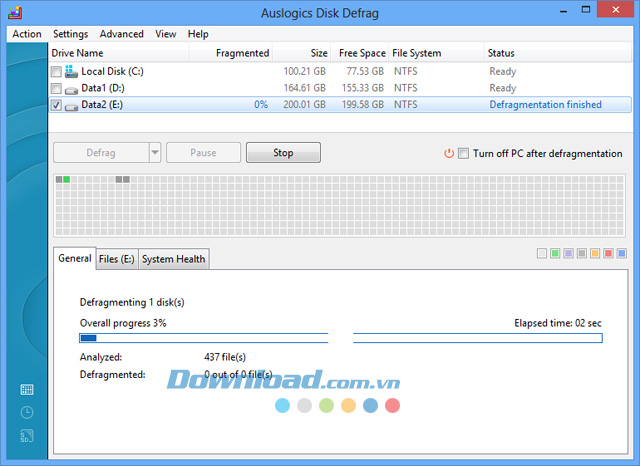This screenshot has width=640, height=466.
Task: Click the Data2 (E:) drive icon
Action: point(71,107)
